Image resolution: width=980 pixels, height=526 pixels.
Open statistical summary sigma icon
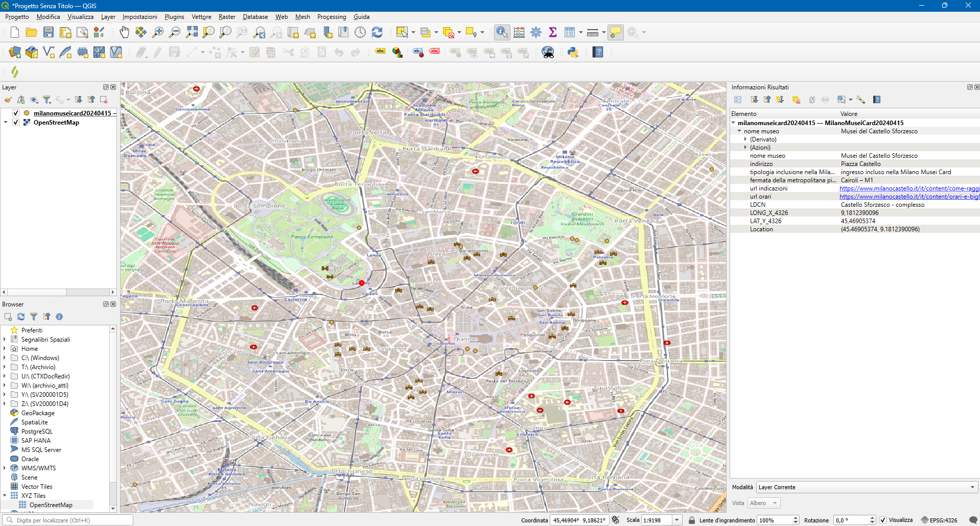tap(552, 32)
